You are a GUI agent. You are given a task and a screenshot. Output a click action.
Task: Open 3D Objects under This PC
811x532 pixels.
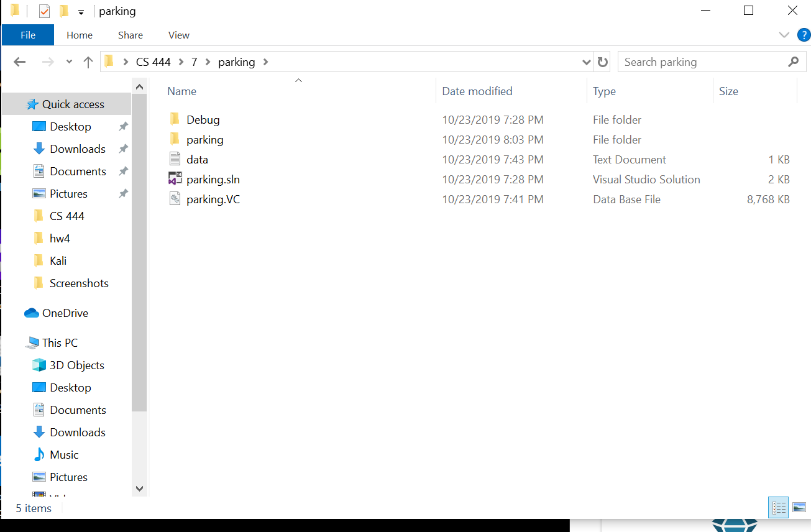pyautogui.click(x=68, y=365)
